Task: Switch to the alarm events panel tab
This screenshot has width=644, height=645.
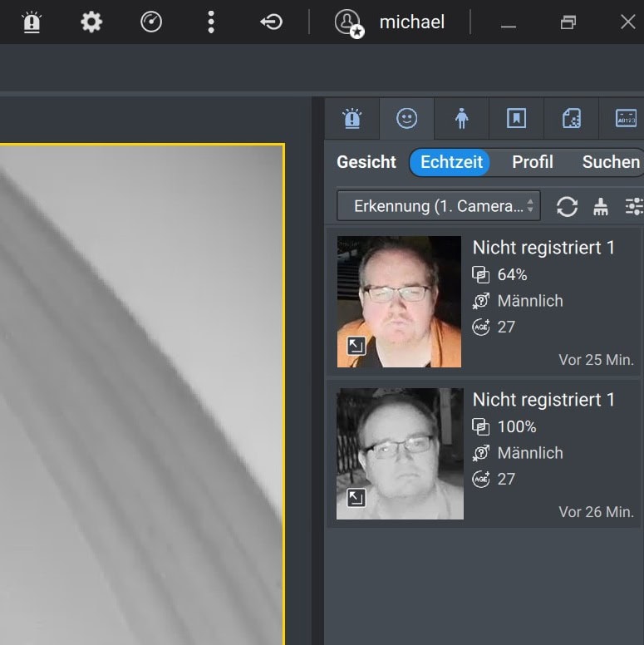Action: [352, 119]
